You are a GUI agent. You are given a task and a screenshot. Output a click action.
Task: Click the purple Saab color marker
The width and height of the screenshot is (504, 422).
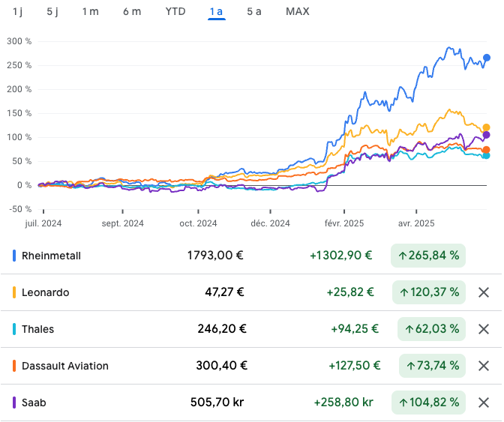point(14,403)
